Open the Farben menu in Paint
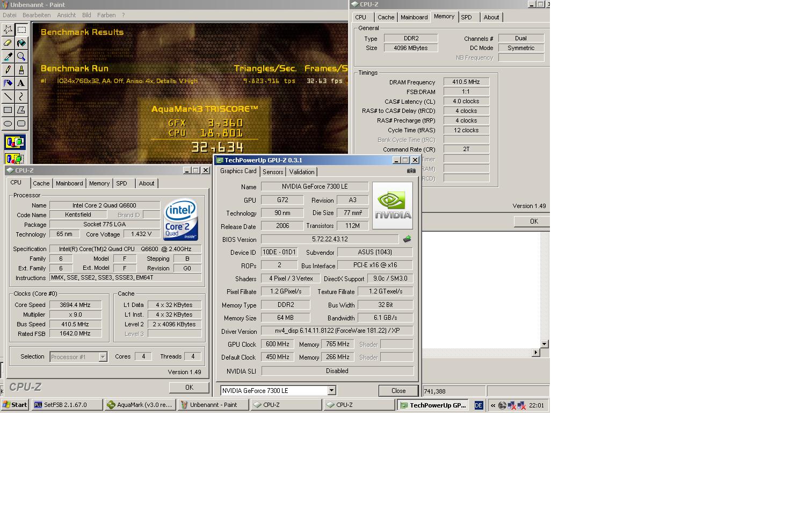This screenshot has width=812, height=508. click(106, 15)
